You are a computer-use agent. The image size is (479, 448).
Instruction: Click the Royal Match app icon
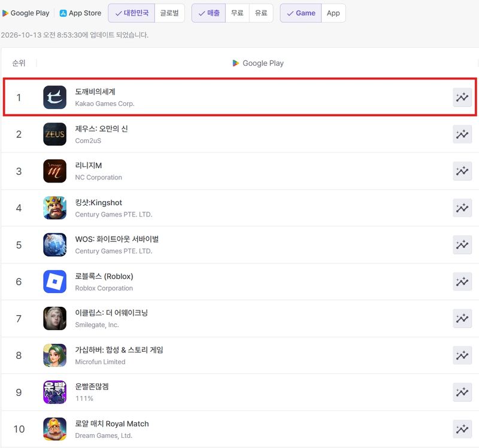click(x=54, y=429)
